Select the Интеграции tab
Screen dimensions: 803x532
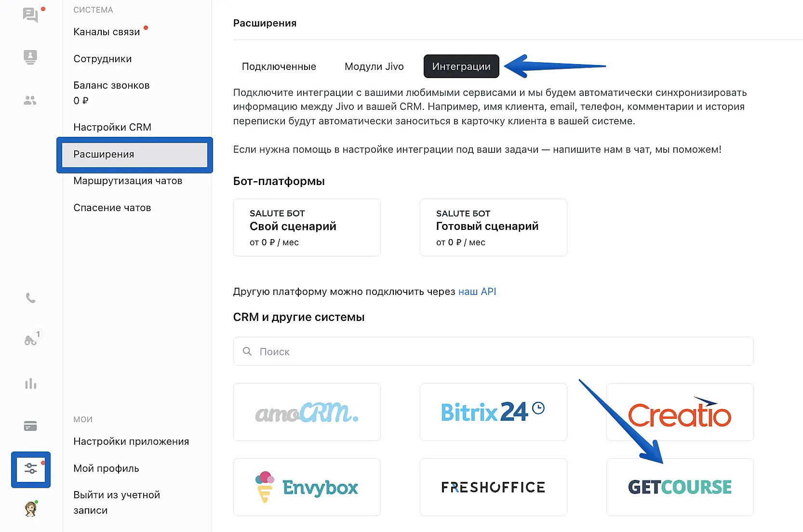[461, 66]
